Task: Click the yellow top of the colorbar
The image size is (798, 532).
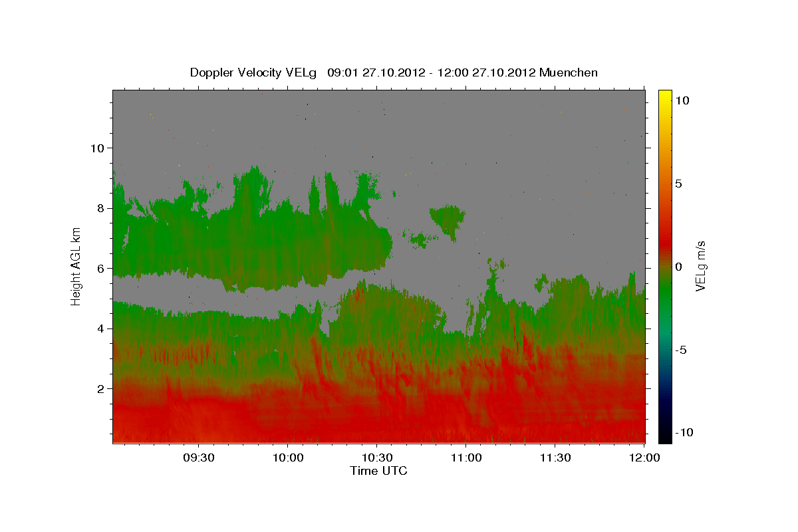Action: (x=664, y=96)
